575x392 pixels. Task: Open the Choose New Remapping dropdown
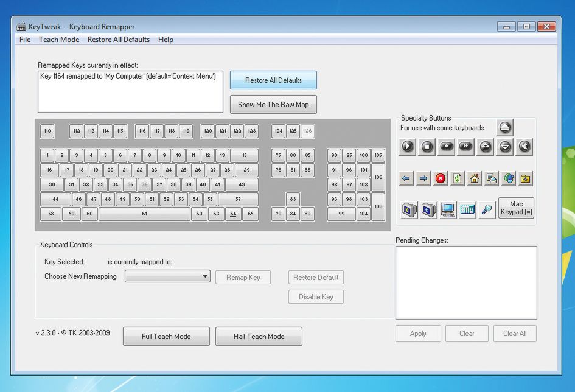point(167,276)
